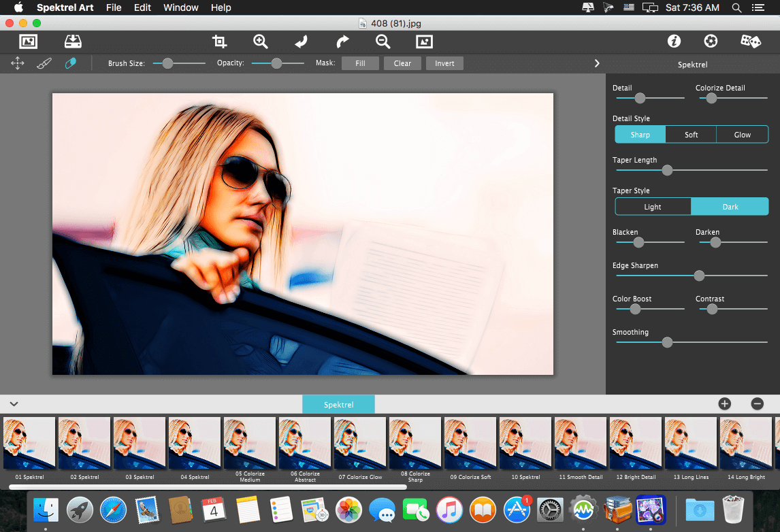Set Detail Style to Soft

pyautogui.click(x=691, y=134)
